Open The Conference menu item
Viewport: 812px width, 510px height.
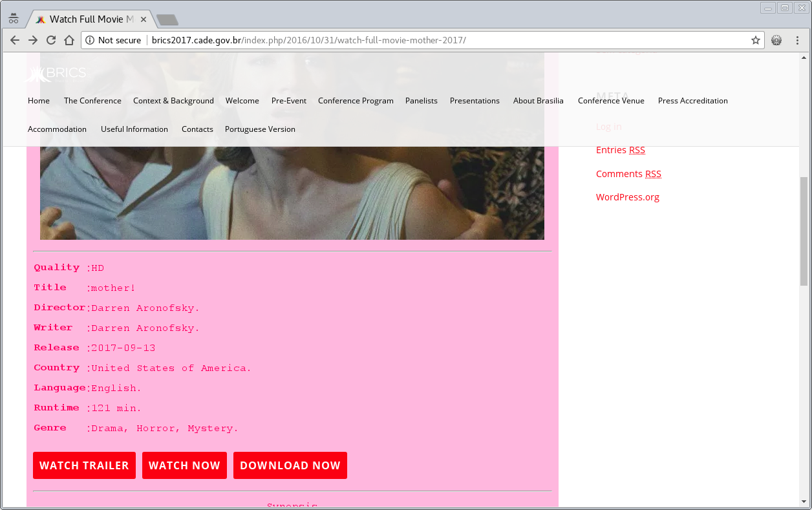click(92, 101)
